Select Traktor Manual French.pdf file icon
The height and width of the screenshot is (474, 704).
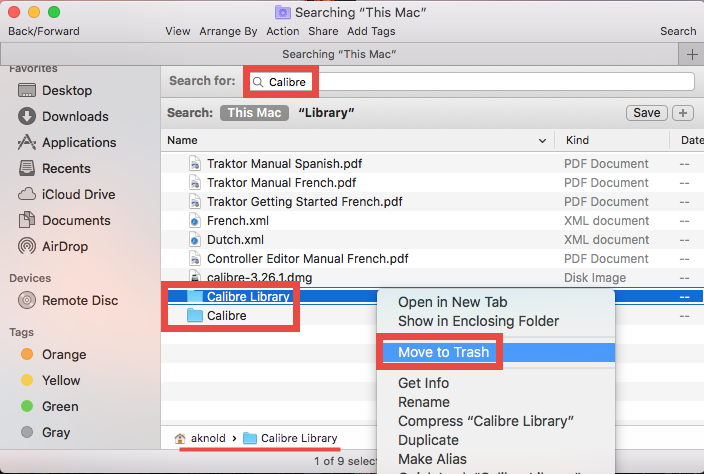point(194,183)
